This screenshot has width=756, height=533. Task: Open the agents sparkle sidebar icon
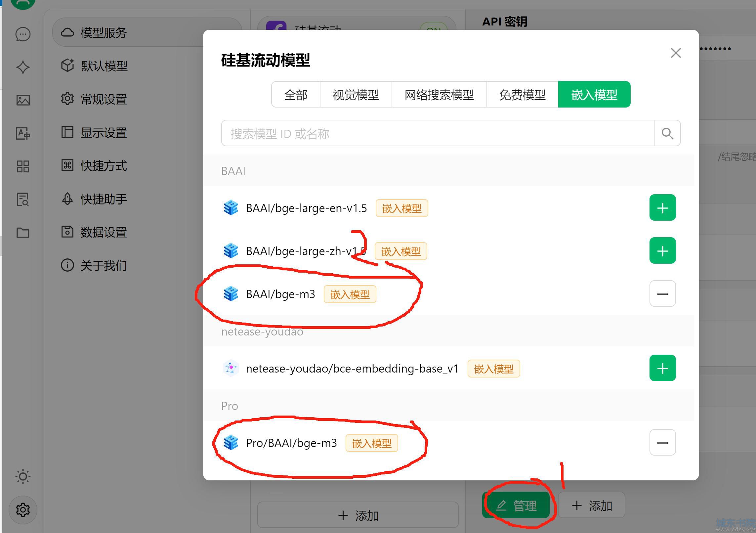coord(23,67)
